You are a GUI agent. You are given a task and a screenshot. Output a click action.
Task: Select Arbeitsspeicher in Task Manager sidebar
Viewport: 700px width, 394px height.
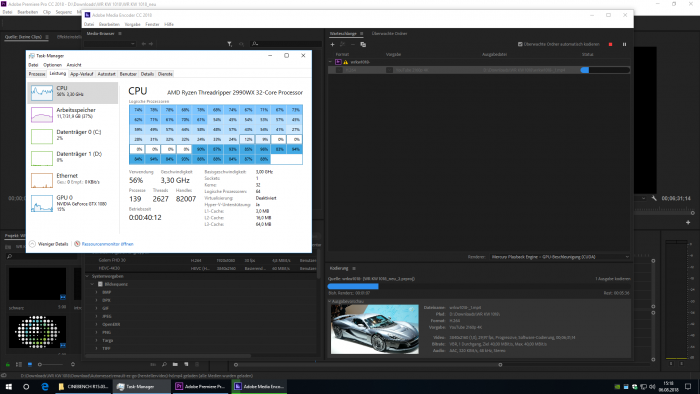click(73, 114)
